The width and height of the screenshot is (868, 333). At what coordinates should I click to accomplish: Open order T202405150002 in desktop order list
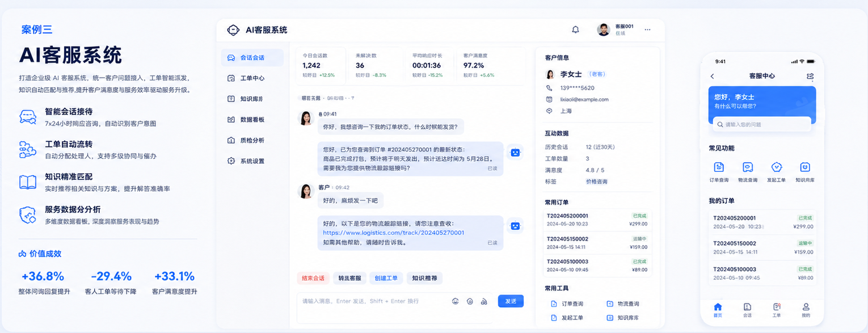(x=597, y=243)
